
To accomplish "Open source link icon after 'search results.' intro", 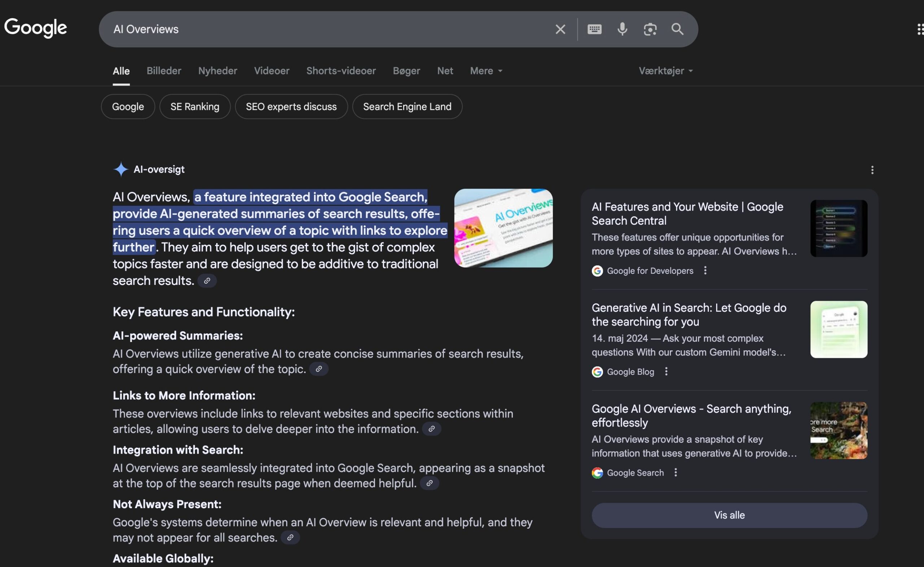I will 207,281.
